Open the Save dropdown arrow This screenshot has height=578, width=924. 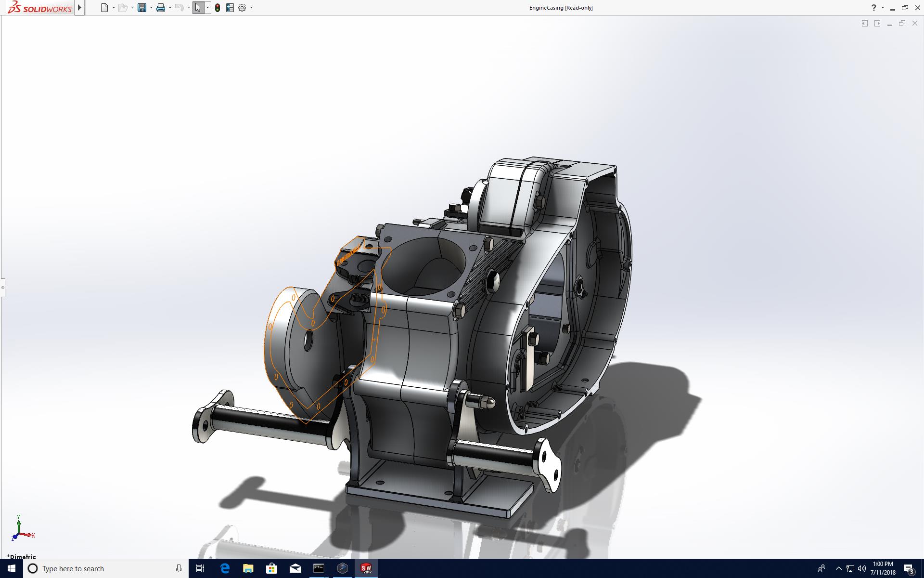pyautogui.click(x=151, y=8)
